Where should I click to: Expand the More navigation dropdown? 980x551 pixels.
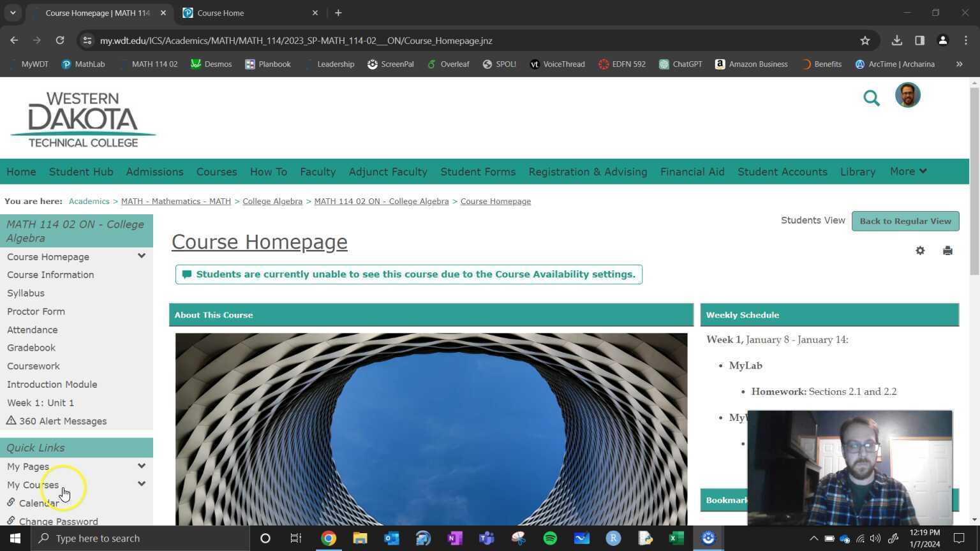tap(908, 171)
